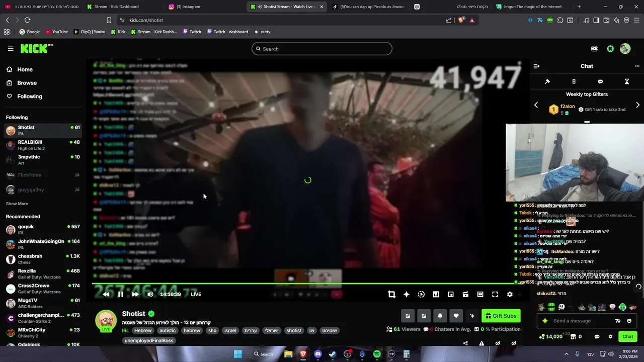This screenshot has height=362, width=644.
Task: Open chessbrah recommended channel
Action: coord(43,259)
